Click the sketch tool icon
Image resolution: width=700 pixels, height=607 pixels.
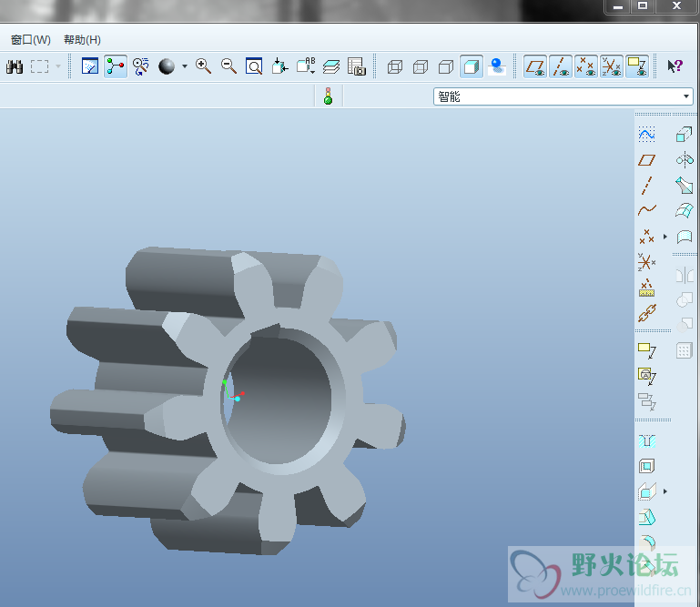pos(646,135)
